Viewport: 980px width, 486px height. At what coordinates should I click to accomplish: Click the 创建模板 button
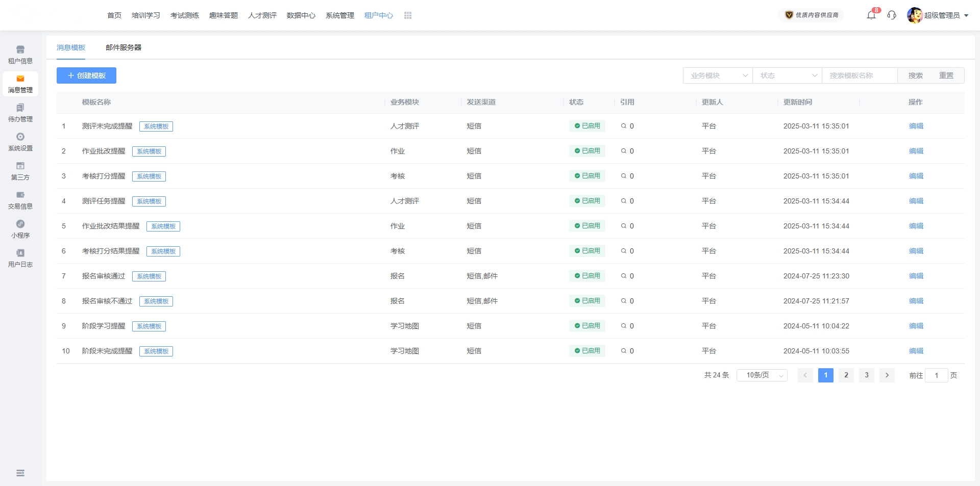(x=86, y=75)
